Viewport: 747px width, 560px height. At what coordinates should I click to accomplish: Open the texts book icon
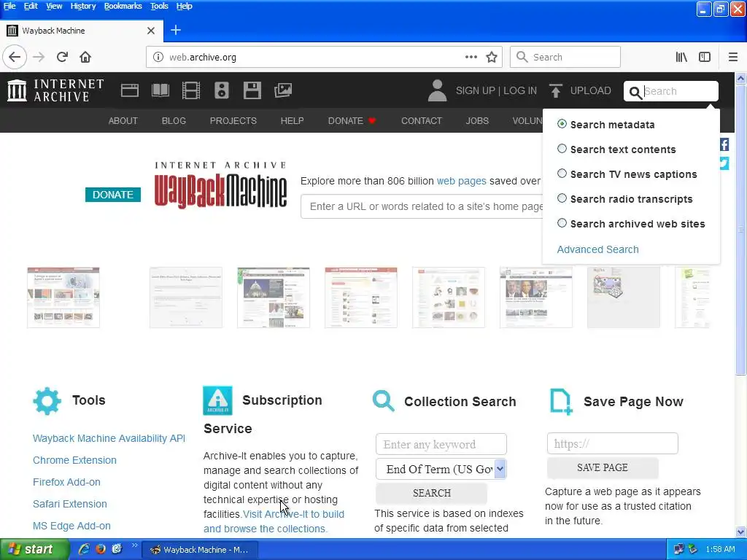(160, 90)
